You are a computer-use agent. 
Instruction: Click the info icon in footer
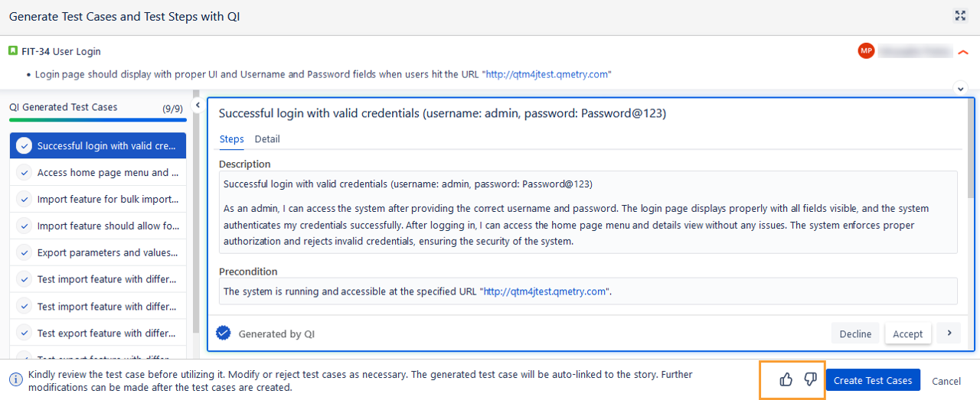coord(15,380)
